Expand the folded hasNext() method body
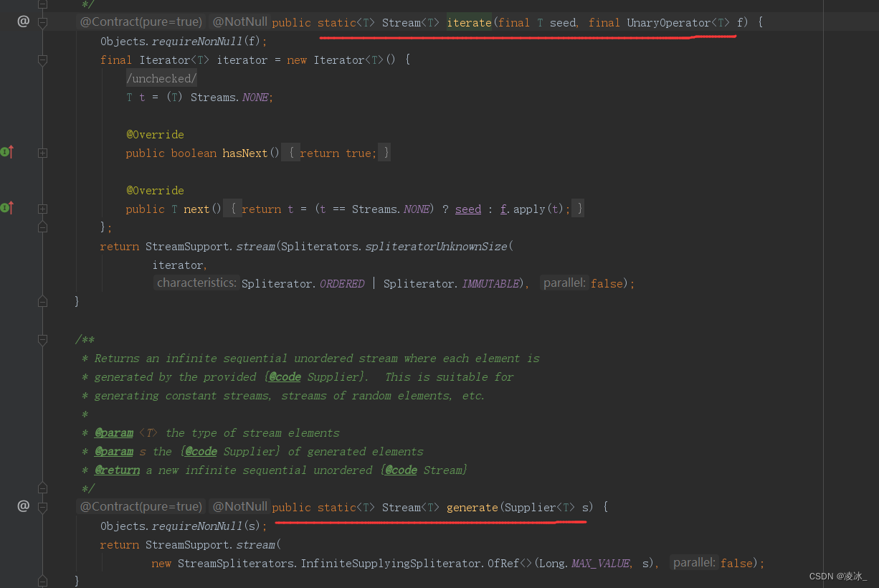The image size is (879, 588). click(x=42, y=153)
